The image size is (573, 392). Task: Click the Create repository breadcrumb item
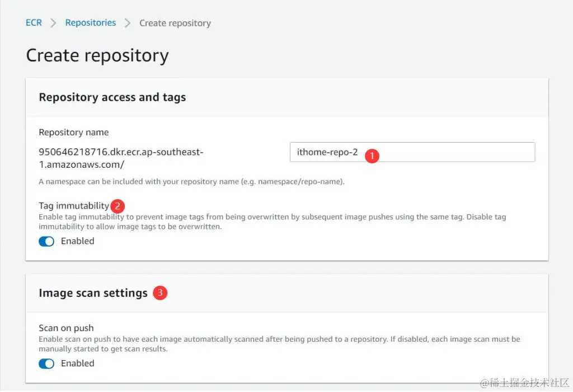point(175,23)
